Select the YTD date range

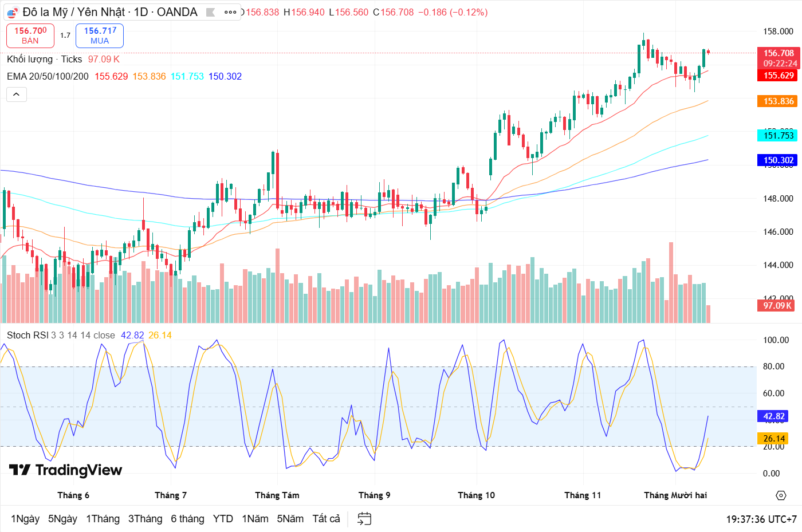[x=223, y=519]
